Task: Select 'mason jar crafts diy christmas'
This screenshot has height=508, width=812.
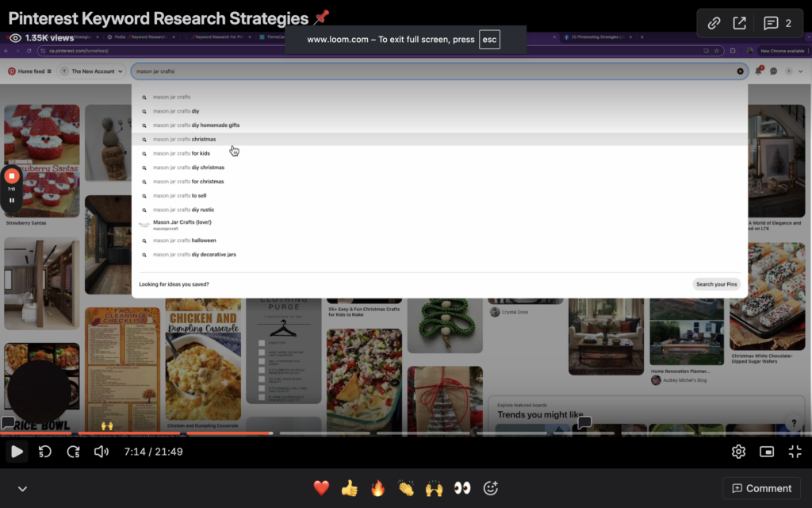Action: tap(439, 167)
